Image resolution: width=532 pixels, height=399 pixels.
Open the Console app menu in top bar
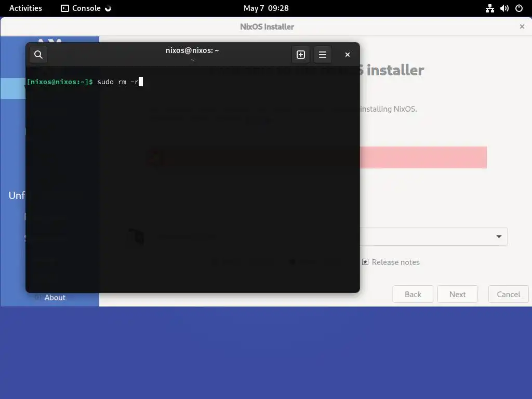(86, 8)
